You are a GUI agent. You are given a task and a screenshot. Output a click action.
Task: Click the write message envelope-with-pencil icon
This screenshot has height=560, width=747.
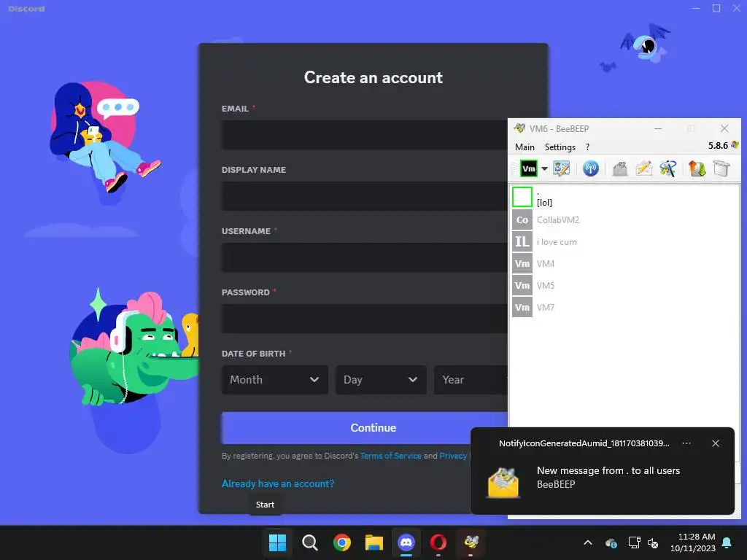click(x=643, y=168)
